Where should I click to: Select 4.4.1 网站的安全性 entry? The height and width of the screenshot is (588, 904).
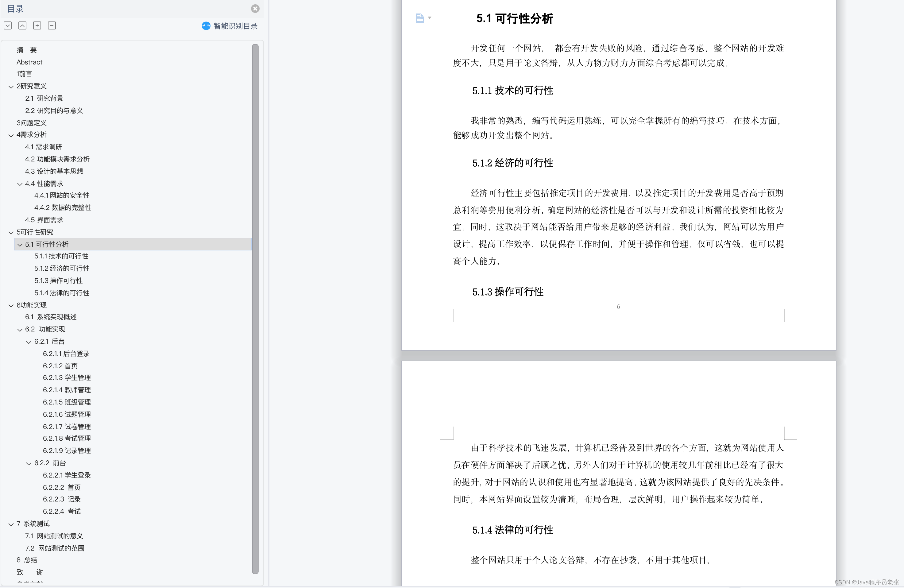[62, 195]
